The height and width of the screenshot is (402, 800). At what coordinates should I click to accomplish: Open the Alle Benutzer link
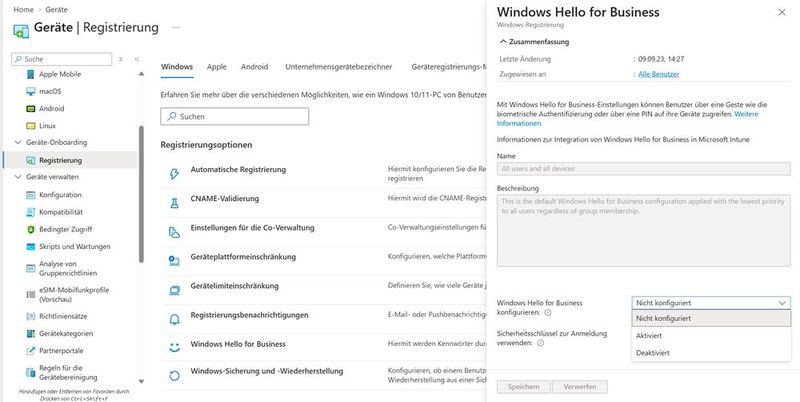(x=659, y=74)
